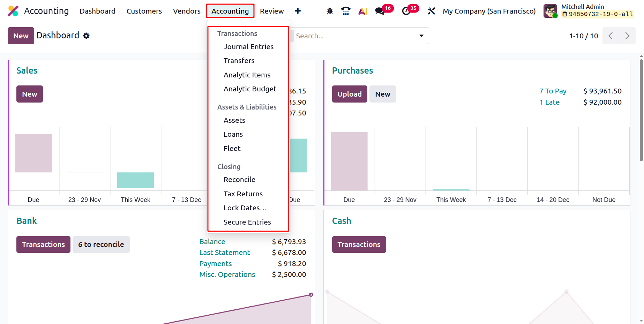
Task: Click the VoIP phone icon
Action: click(x=346, y=11)
